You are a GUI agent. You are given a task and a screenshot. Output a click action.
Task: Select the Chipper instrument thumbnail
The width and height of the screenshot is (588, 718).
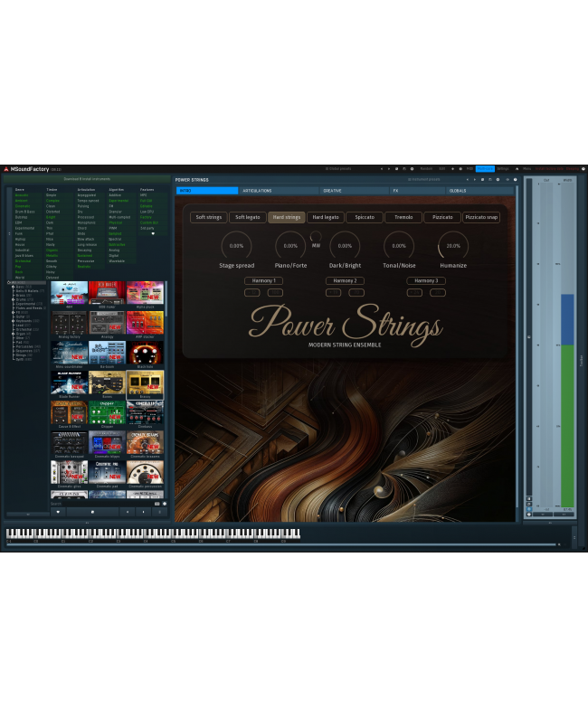107,413
